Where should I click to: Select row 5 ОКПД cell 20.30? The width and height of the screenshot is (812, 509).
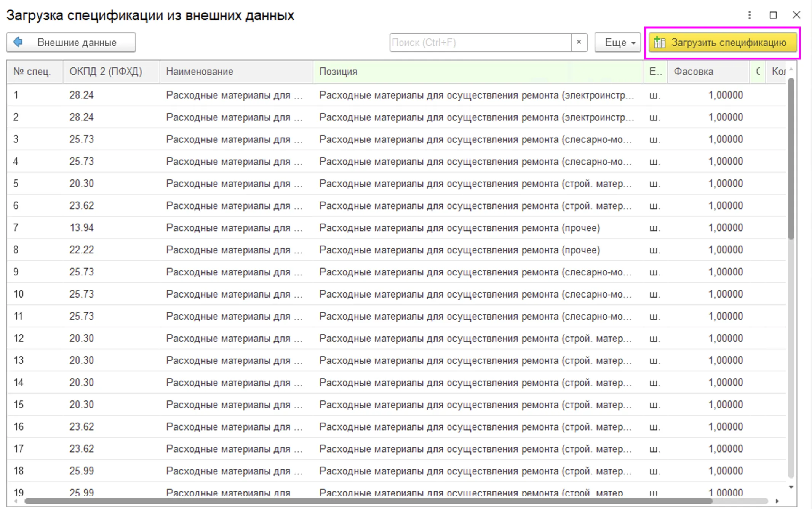click(x=111, y=184)
